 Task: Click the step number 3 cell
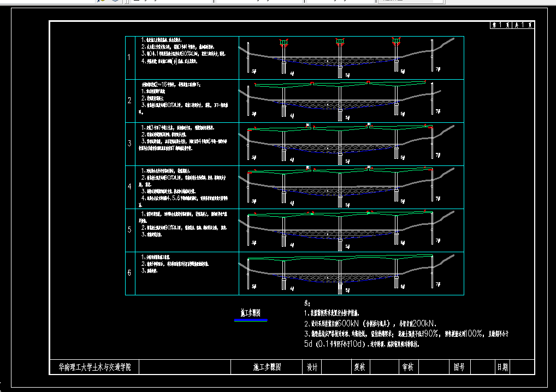coord(130,144)
